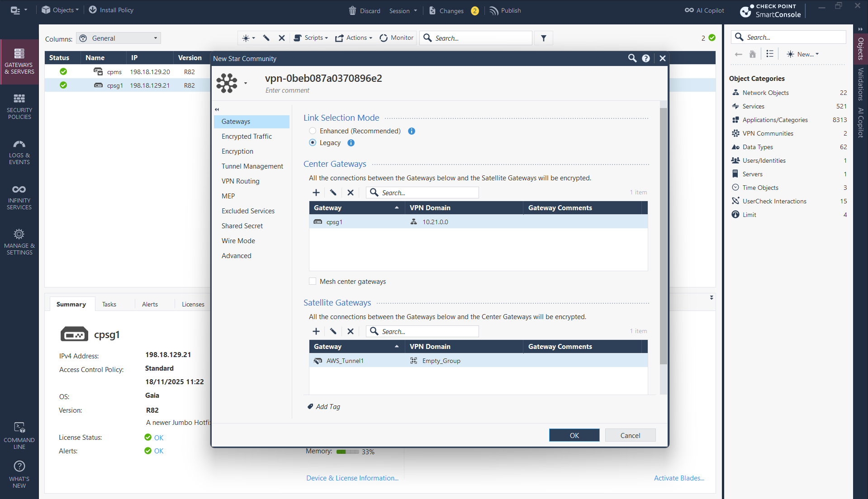Open help in New Star Community dialog
The height and width of the screenshot is (499, 868).
coord(646,58)
